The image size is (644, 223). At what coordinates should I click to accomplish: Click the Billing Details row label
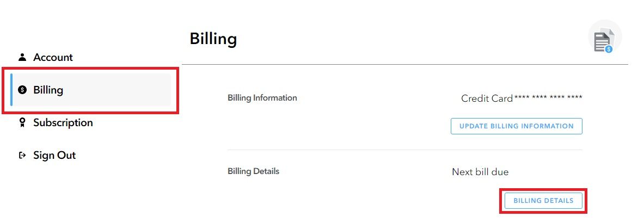[253, 171]
